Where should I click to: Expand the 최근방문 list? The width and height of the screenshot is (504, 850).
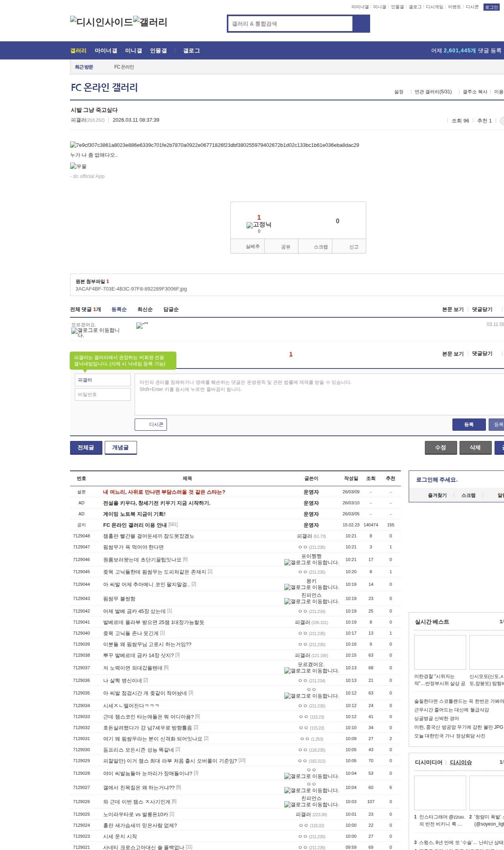click(84, 67)
